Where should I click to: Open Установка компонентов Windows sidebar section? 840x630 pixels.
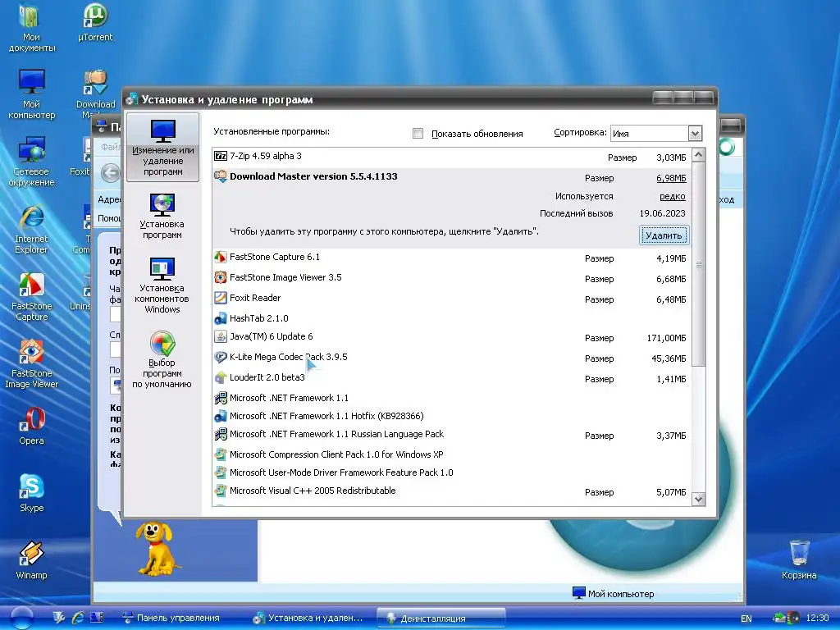click(x=162, y=285)
